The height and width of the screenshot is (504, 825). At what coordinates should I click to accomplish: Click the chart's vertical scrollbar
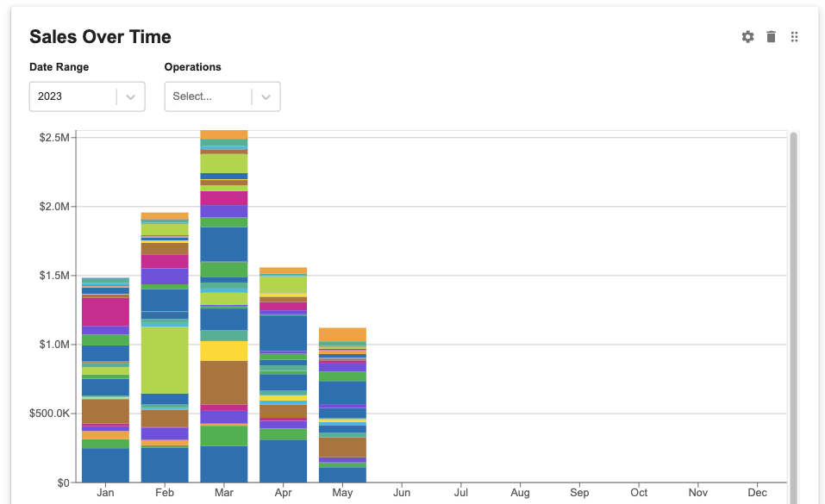tap(793, 310)
